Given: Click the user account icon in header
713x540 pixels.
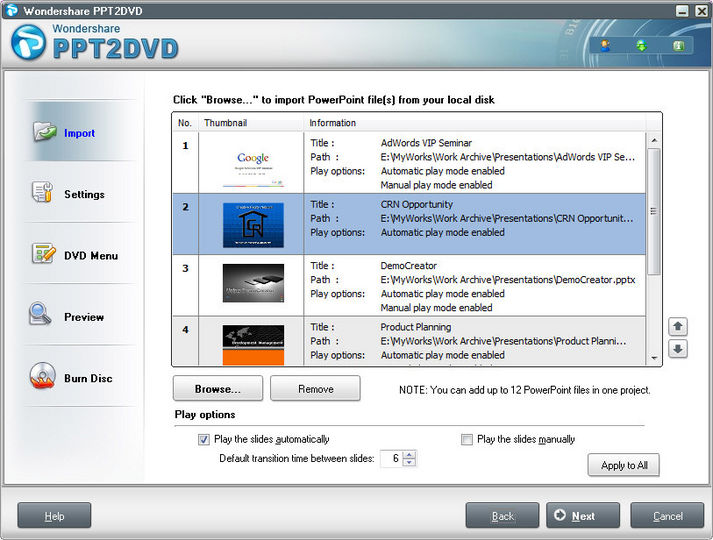Looking at the screenshot, I should 605,45.
